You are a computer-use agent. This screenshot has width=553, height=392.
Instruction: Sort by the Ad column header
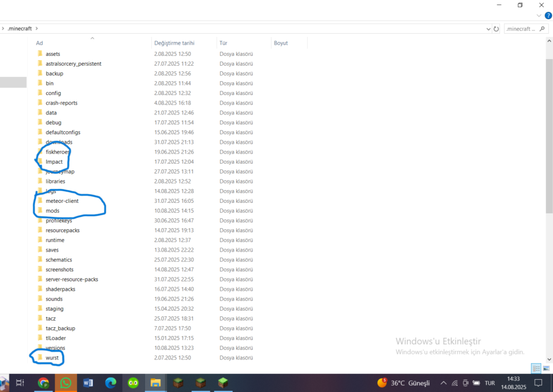point(39,43)
